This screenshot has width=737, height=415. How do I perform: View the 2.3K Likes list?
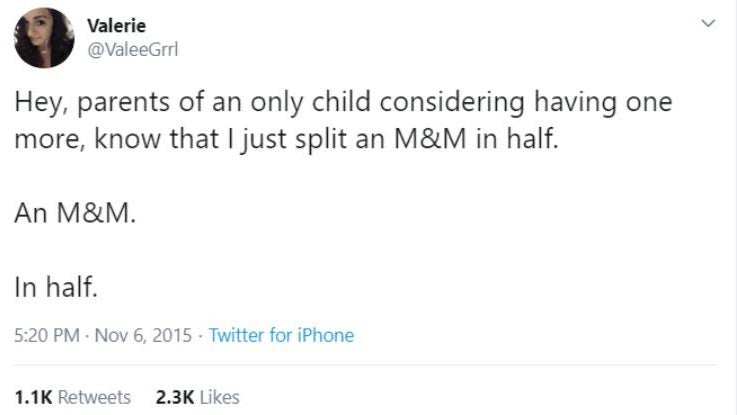(x=197, y=398)
